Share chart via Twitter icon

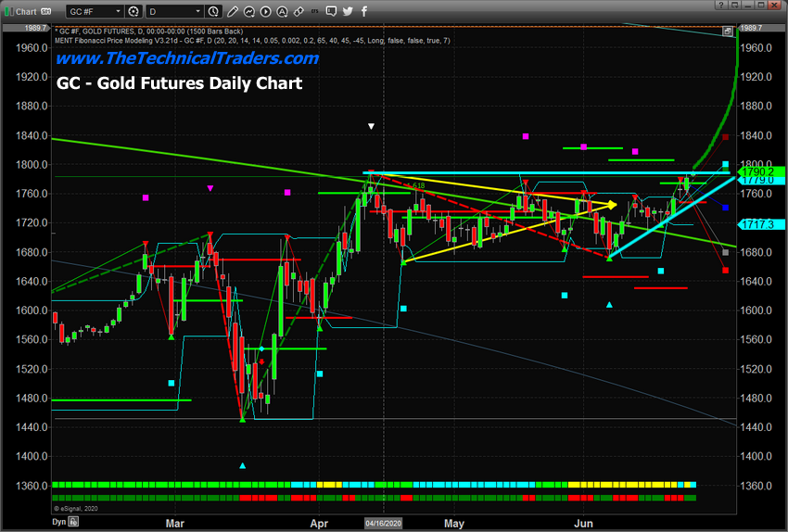tap(348, 11)
